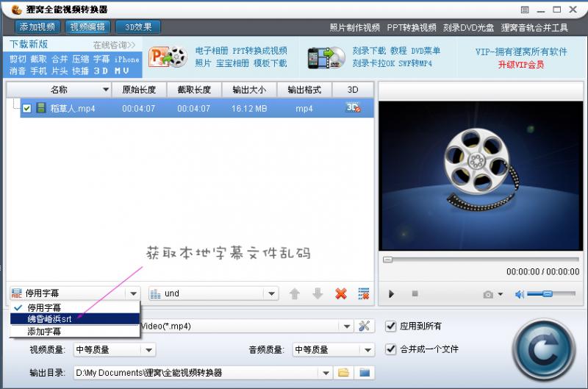This screenshot has width=588, height=389.
Task: Click 升级VIP会员 link
Action: point(521,65)
